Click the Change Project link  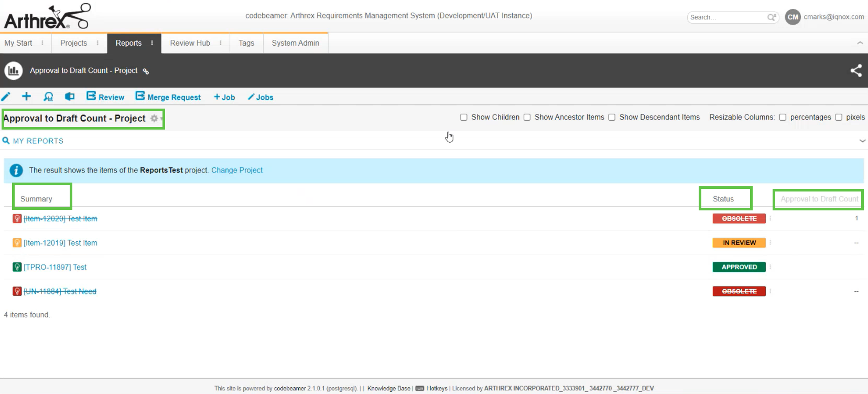[237, 171]
